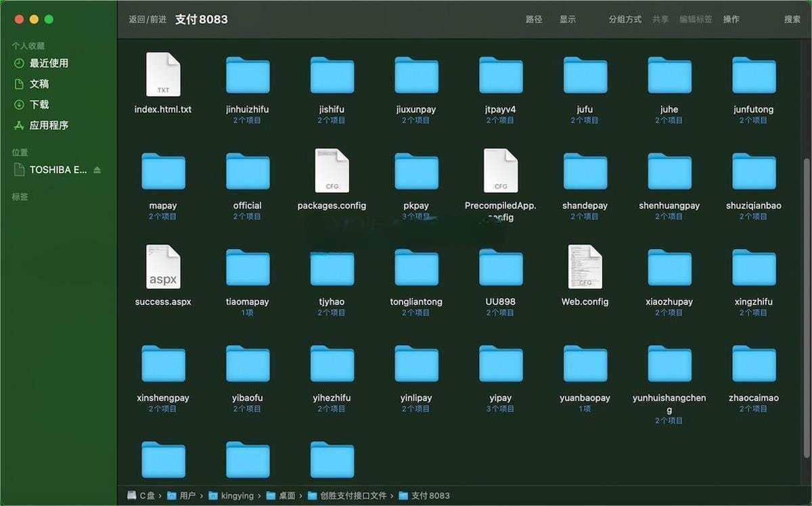The image size is (812, 506).
Task: Open the index.html.txt file icon
Action: (x=163, y=75)
